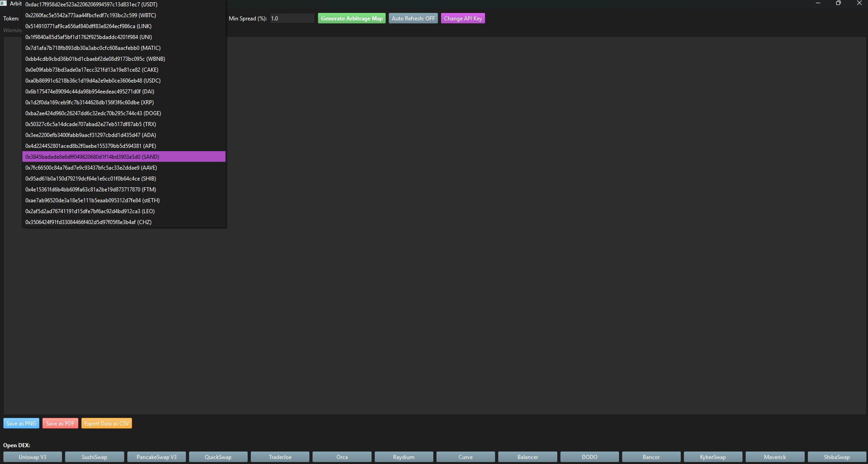868x464 pixels.
Task: Pick the CHZ token at list bottom
Action: point(89,222)
